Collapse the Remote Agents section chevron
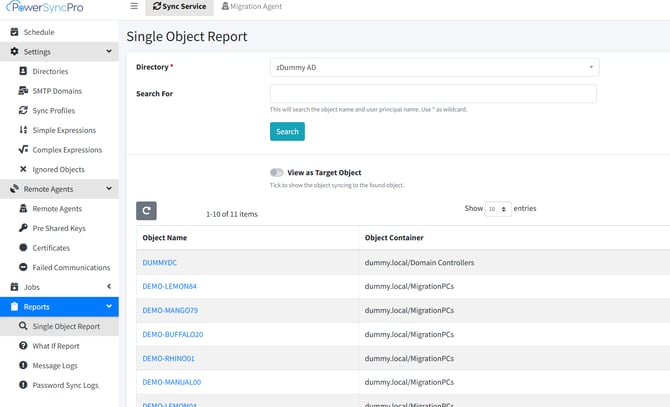This screenshot has width=670, height=407. pos(109,188)
